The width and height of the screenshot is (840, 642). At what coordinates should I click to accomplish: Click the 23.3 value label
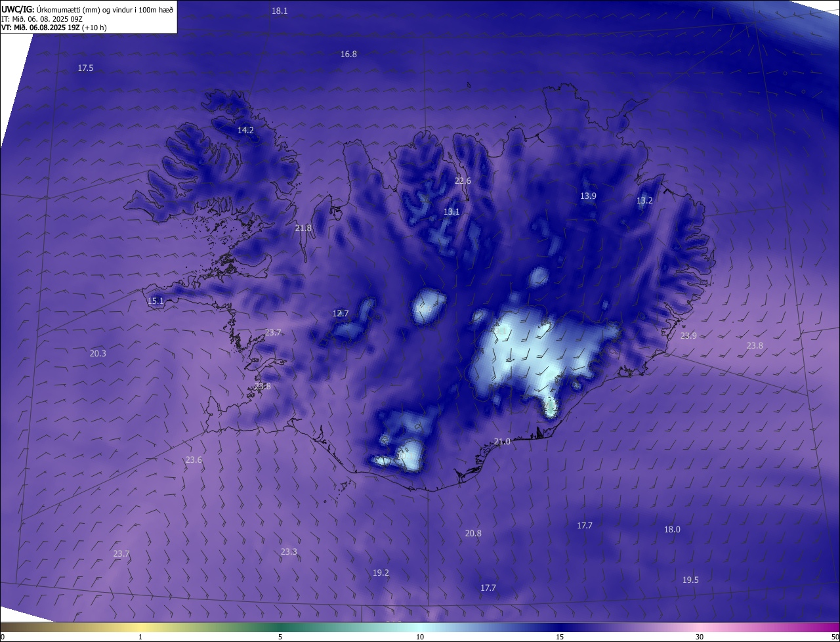289,552
